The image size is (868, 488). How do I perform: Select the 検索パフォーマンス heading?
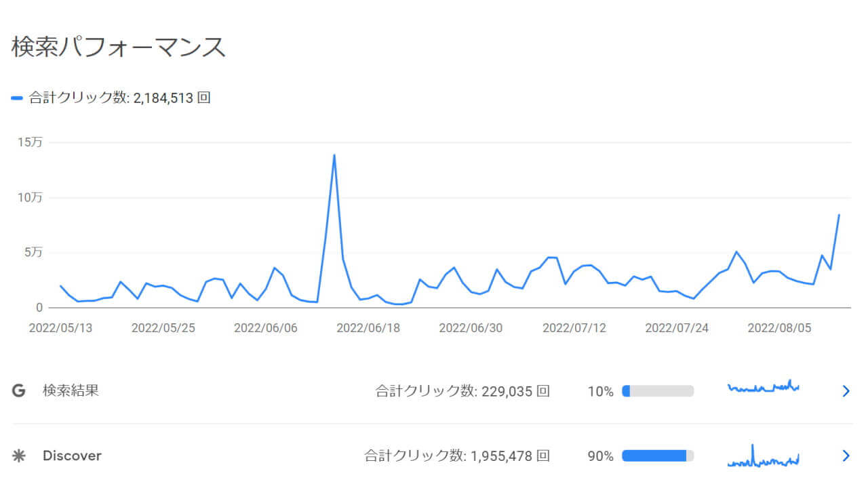(x=117, y=47)
